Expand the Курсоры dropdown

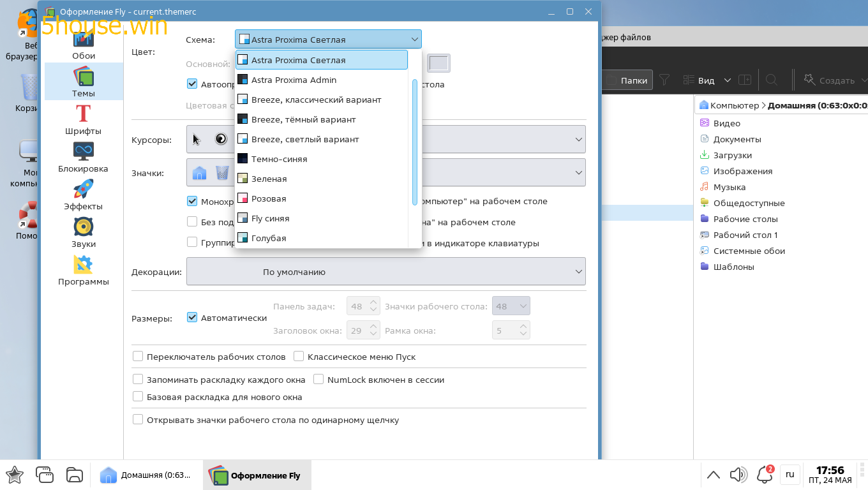(x=386, y=139)
